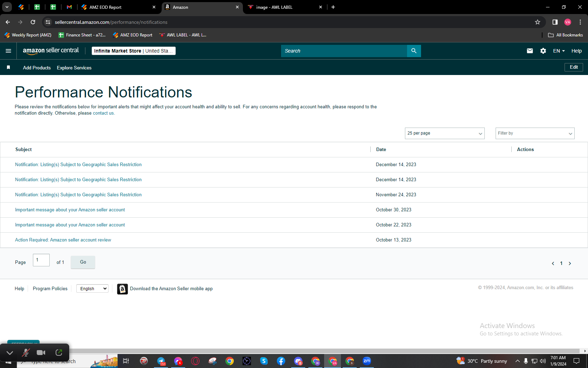Open the December 14 Geographic Sales Restriction notification, first row
The width and height of the screenshot is (588, 368).
78,164
